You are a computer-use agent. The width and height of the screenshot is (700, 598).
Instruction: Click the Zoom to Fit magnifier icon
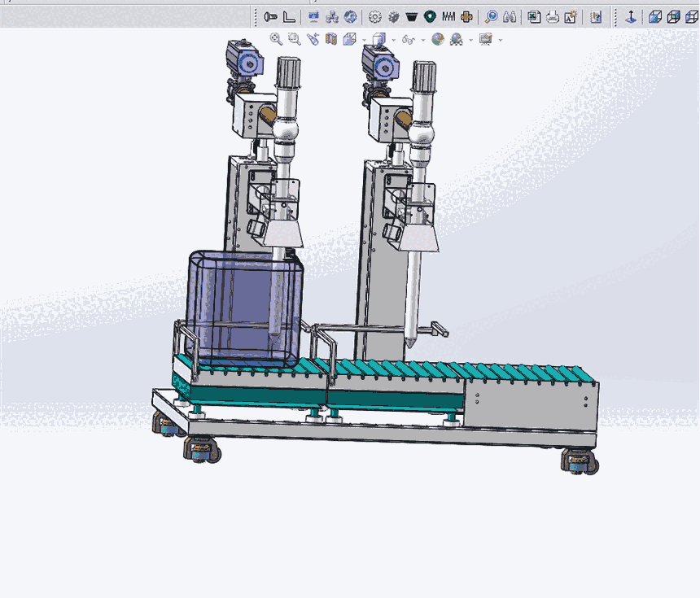(x=276, y=38)
